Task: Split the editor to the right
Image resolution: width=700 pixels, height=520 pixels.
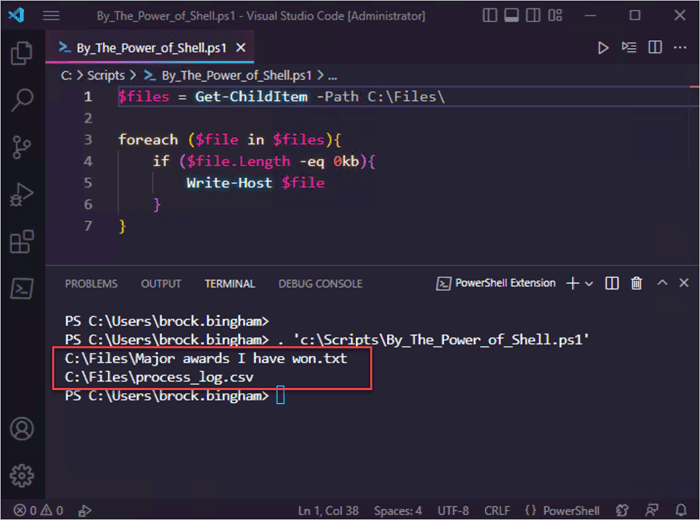Action: (x=655, y=47)
